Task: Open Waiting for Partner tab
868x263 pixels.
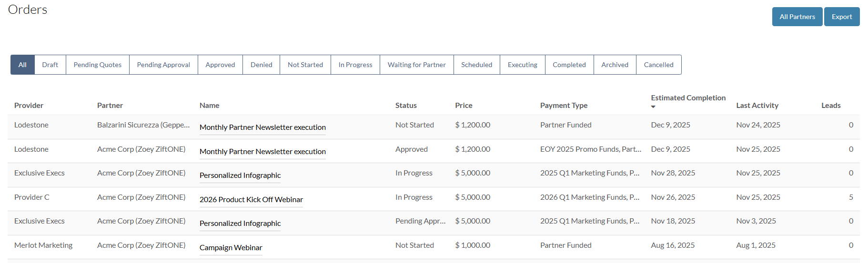Action: (x=417, y=65)
